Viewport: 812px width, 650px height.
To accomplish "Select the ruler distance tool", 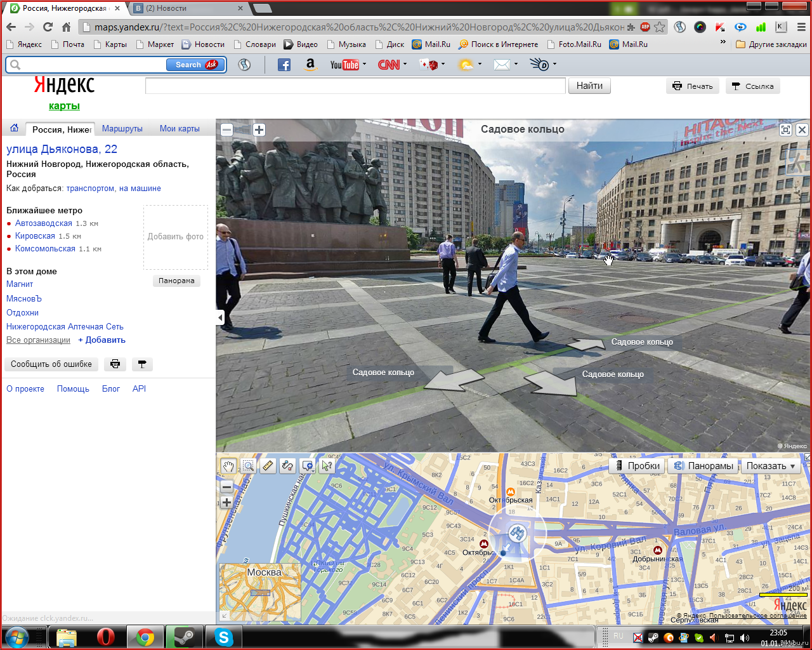I will pos(268,466).
